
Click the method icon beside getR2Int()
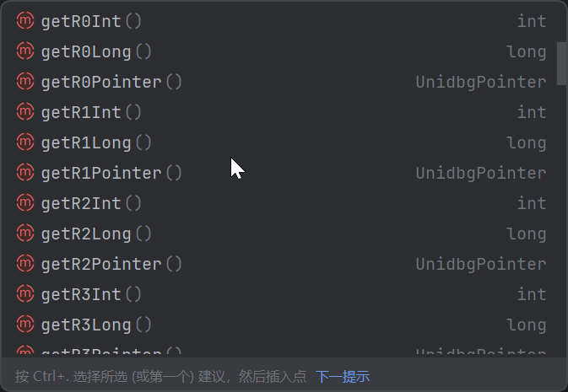coord(25,203)
